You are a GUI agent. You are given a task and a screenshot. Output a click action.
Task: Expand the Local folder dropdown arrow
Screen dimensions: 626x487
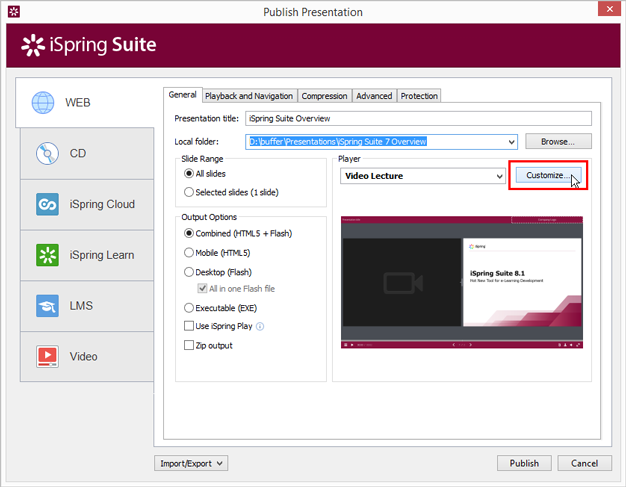511,142
